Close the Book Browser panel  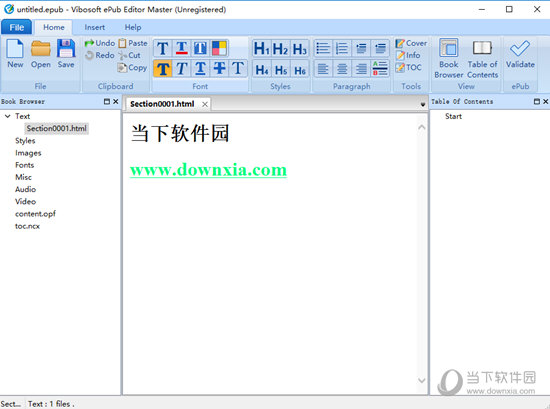click(115, 101)
